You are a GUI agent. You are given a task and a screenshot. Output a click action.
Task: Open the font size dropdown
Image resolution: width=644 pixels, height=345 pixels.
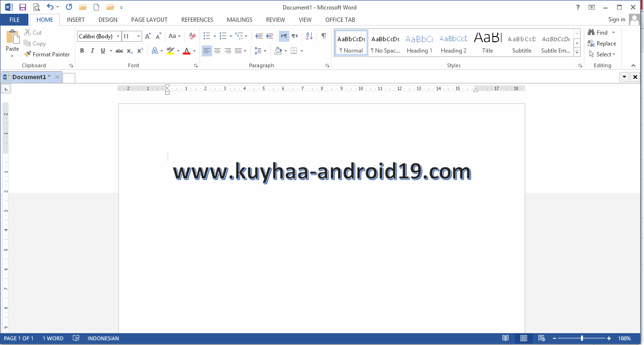coord(138,36)
